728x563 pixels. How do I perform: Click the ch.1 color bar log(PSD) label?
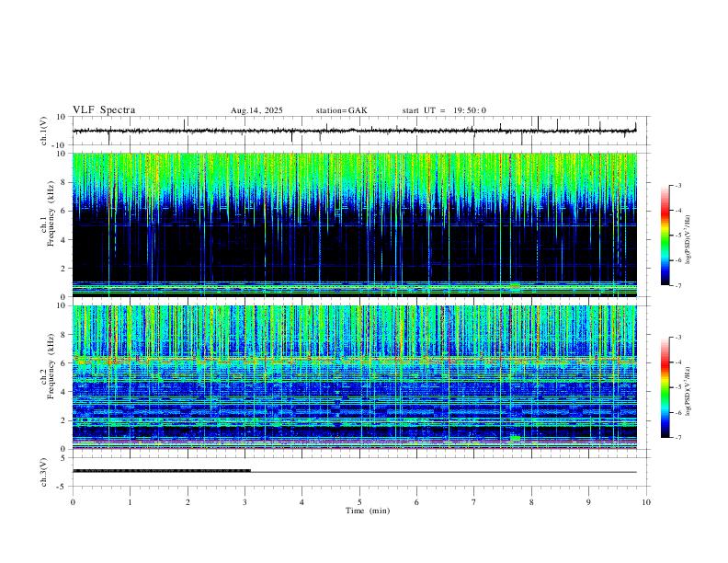point(688,239)
